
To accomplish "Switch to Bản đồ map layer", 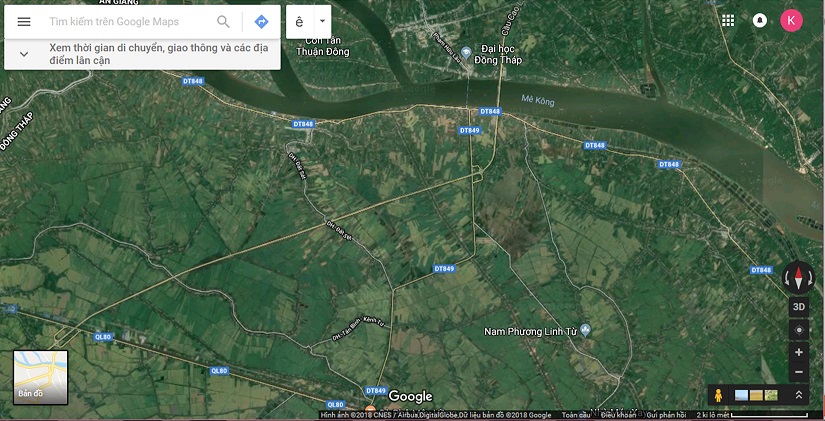I will [41, 377].
